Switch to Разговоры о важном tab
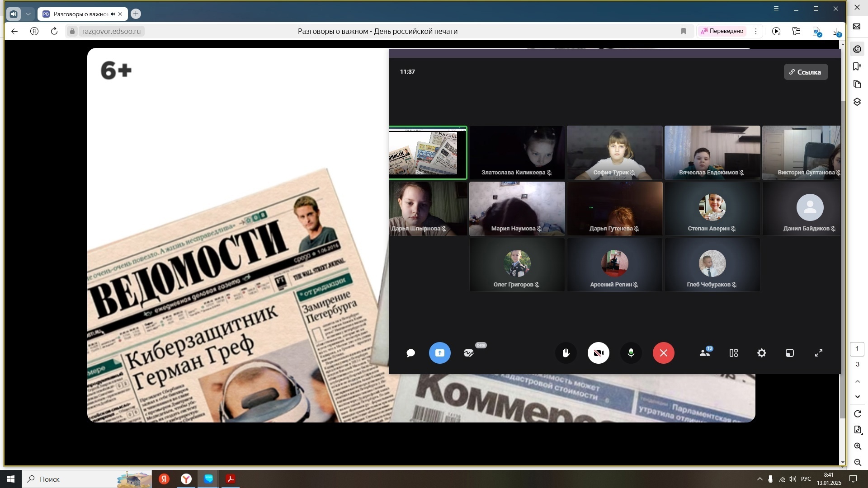The image size is (868, 488). tap(83, 14)
